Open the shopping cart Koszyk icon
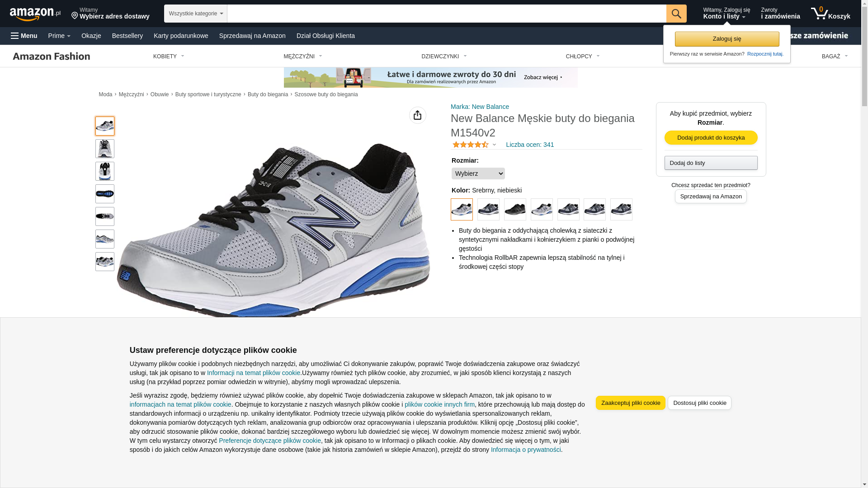This screenshot has height=488, width=868. click(x=830, y=14)
